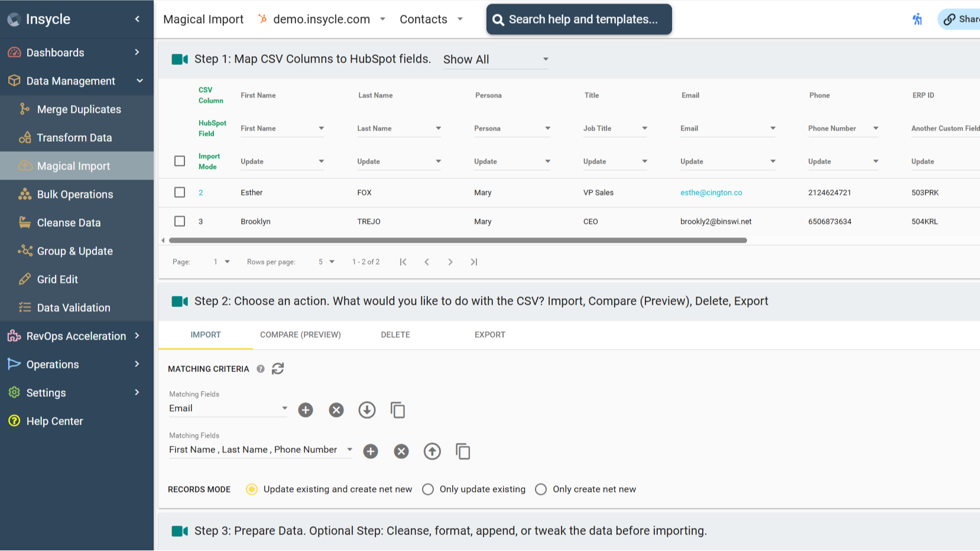Click the plus icon next to Email matching field
980x551 pixels.
tap(306, 410)
